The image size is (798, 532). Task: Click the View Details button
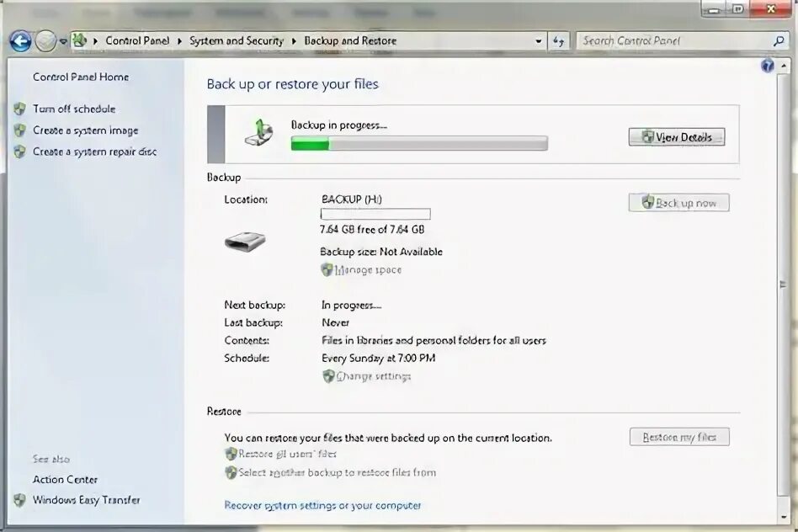click(677, 137)
